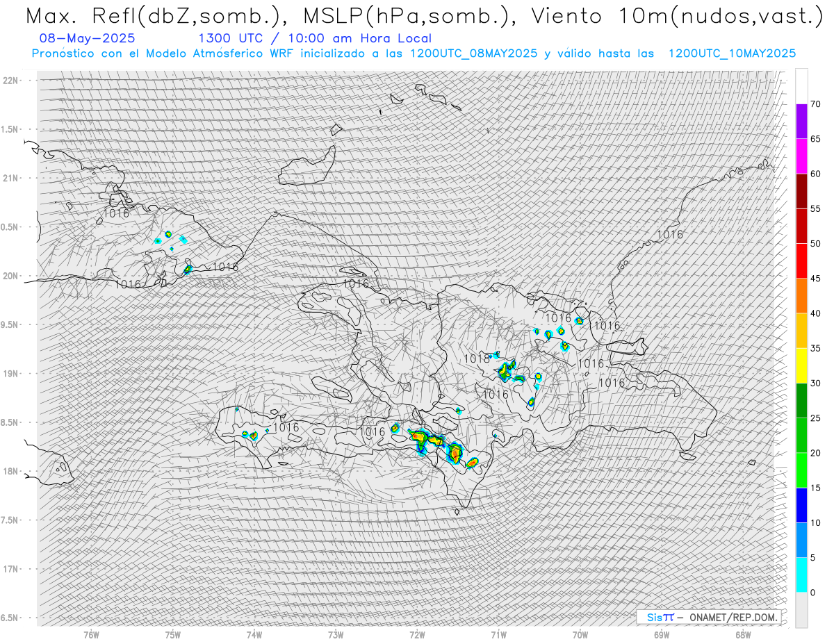Select the '20' value on the color scale
Screen dimensions: 834x644
[815, 453]
